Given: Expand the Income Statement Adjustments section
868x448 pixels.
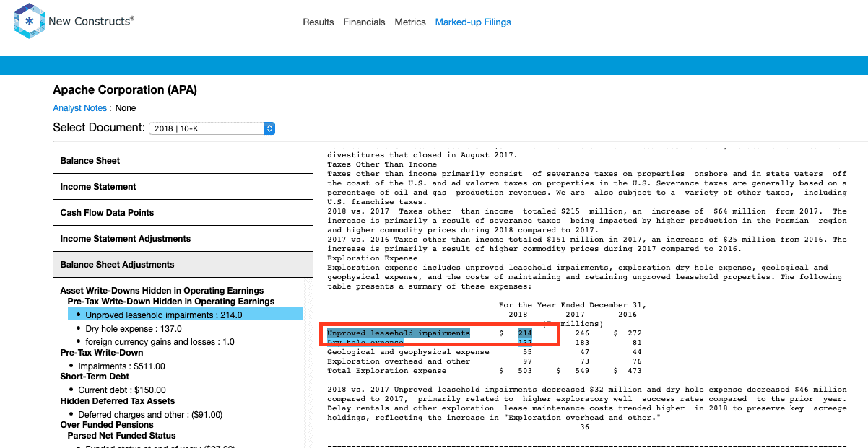Looking at the screenshot, I should coord(183,239).
